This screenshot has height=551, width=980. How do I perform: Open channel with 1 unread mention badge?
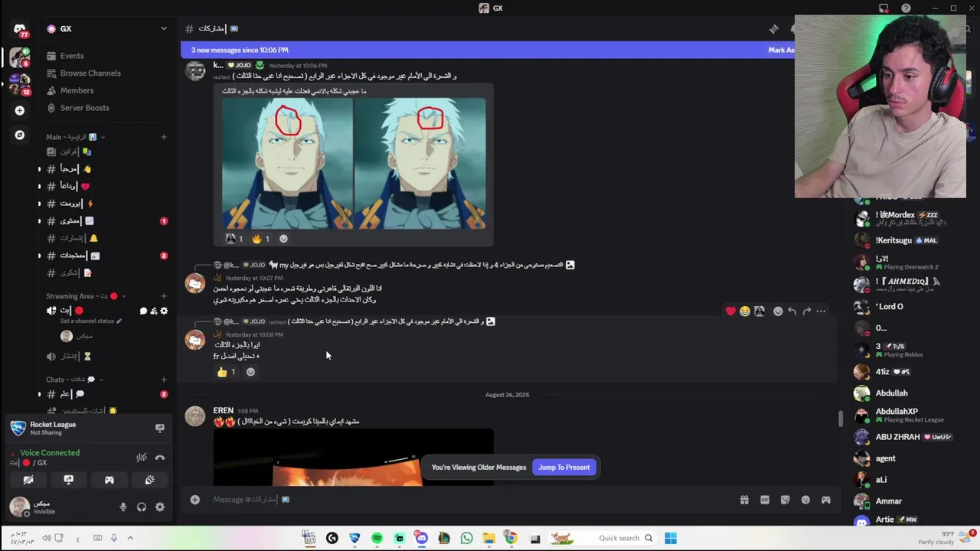(106, 221)
